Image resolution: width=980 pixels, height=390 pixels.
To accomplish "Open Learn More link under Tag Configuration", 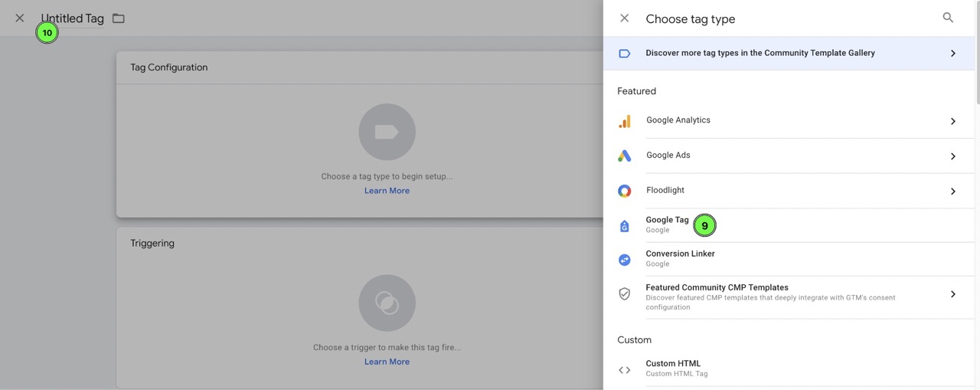I will click(387, 191).
